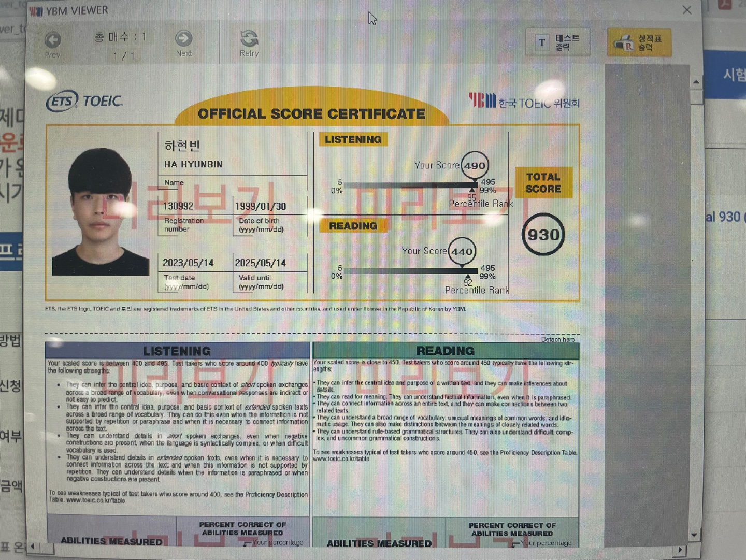Viewport: 746px width, 560px height.
Task: Click the yellow score report print button
Action: tap(639, 42)
